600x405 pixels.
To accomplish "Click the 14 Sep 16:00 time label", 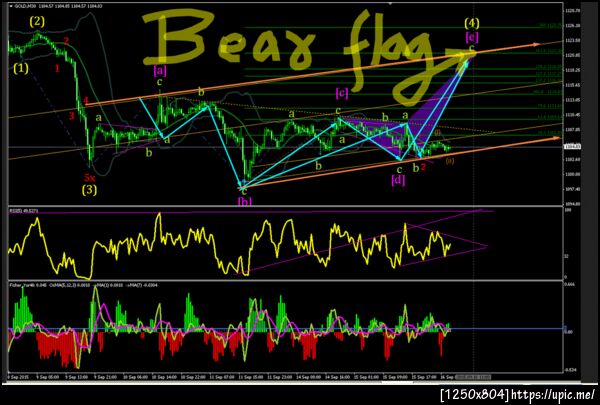I will pos(338,377).
